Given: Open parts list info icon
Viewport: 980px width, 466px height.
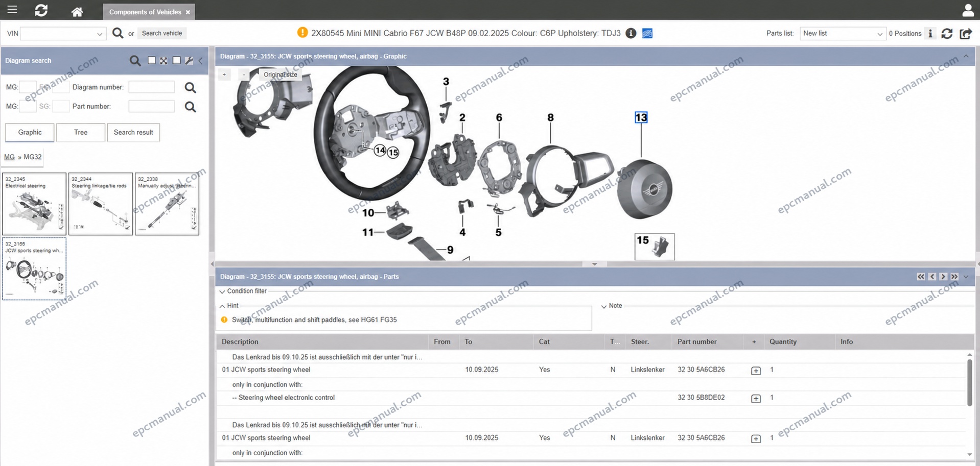Looking at the screenshot, I should pos(930,34).
